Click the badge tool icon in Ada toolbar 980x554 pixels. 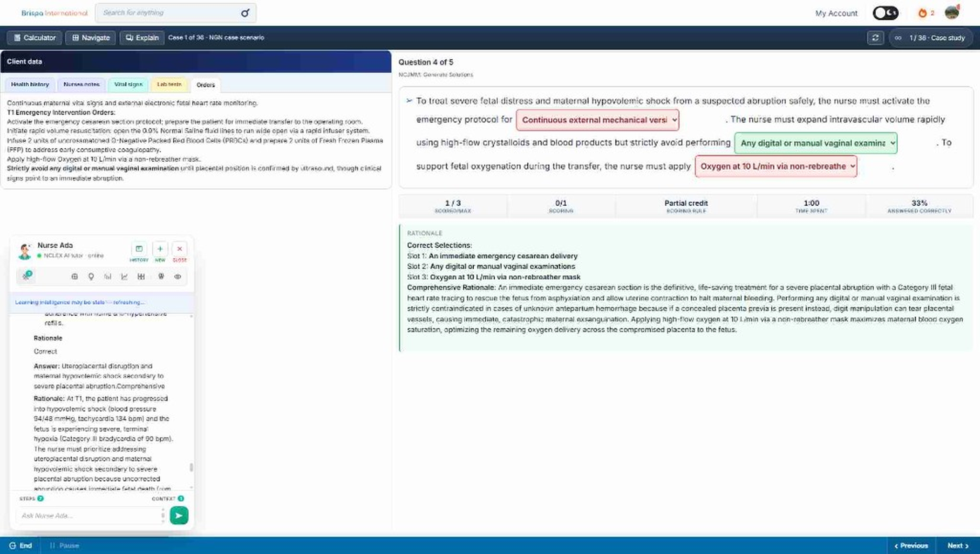(x=26, y=276)
